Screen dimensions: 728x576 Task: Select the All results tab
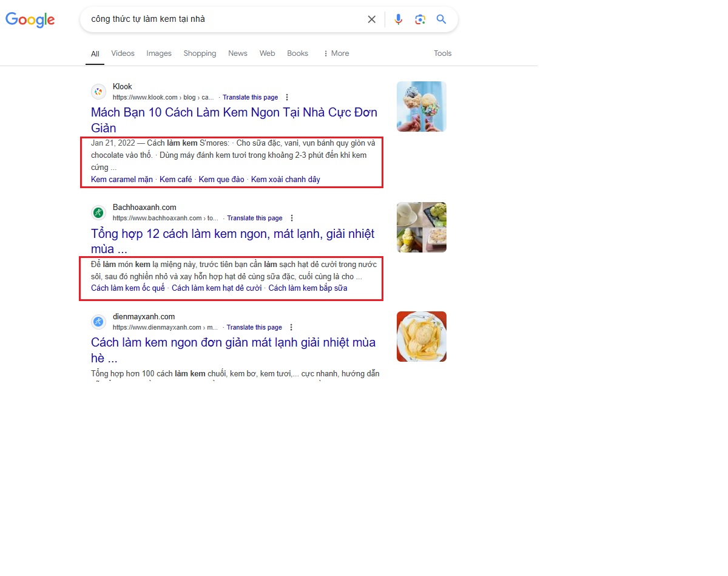95,53
